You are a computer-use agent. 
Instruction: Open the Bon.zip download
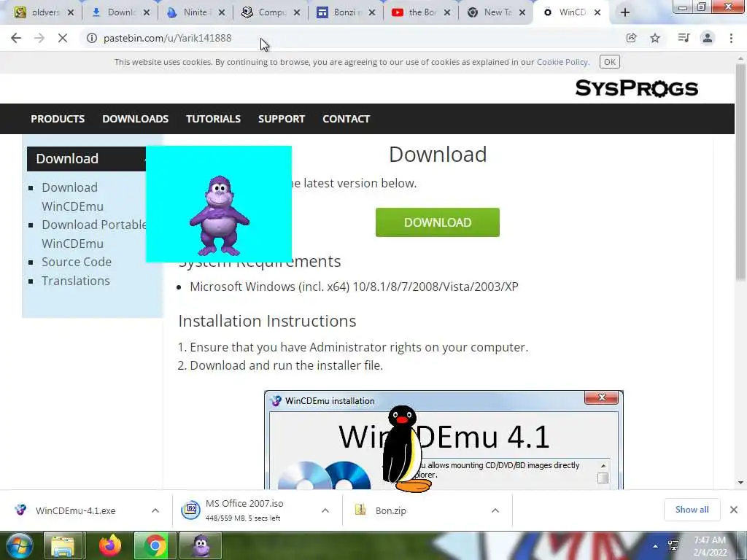point(391,510)
